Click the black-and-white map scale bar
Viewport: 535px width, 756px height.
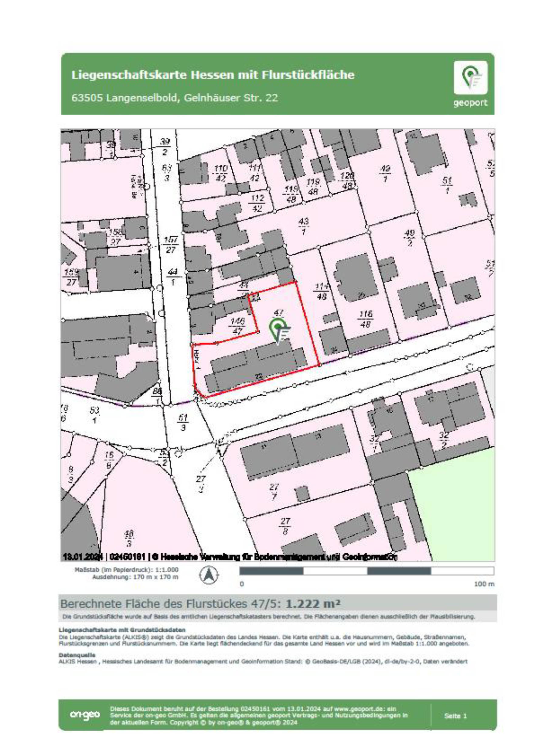click(367, 571)
